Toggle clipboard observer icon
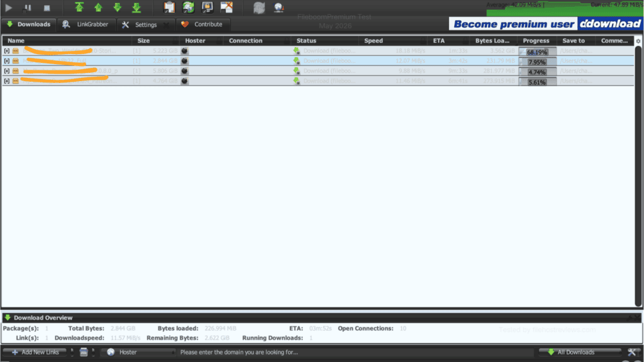Image resolution: width=644 pixels, height=362 pixels. tap(169, 8)
